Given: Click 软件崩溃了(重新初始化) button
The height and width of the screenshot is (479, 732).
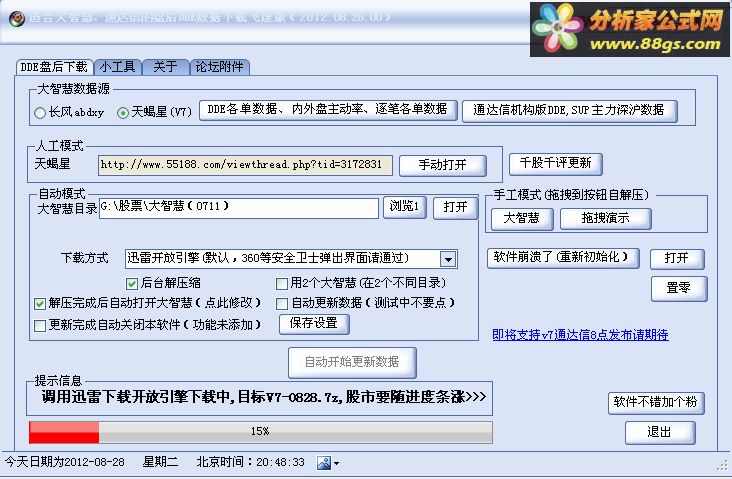Looking at the screenshot, I should (x=563, y=258).
